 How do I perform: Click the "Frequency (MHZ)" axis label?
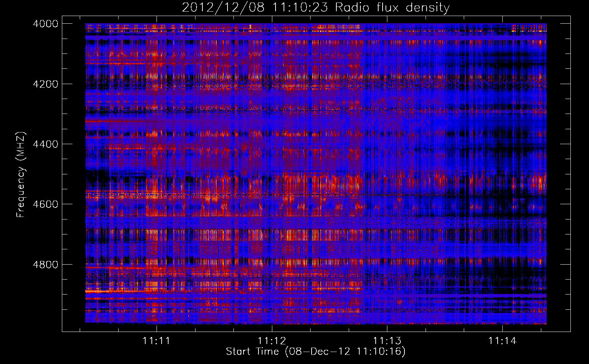(x=20, y=175)
